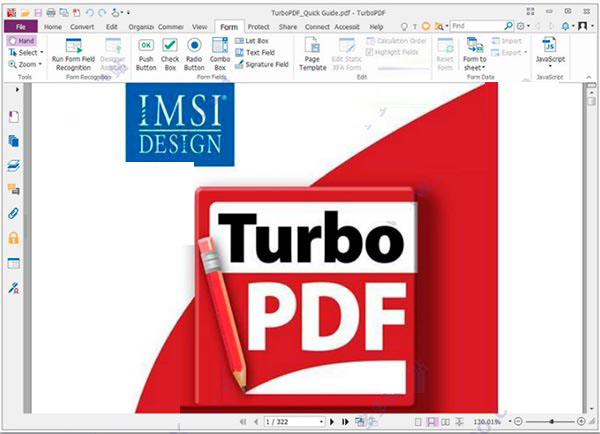Open the Help tab

tap(376, 27)
